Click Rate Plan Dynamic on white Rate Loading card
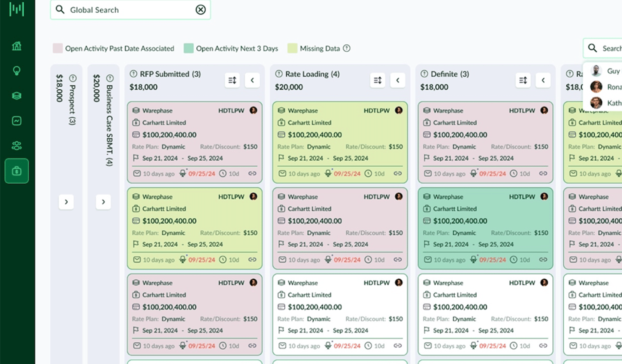The image size is (622, 364). [x=304, y=319]
